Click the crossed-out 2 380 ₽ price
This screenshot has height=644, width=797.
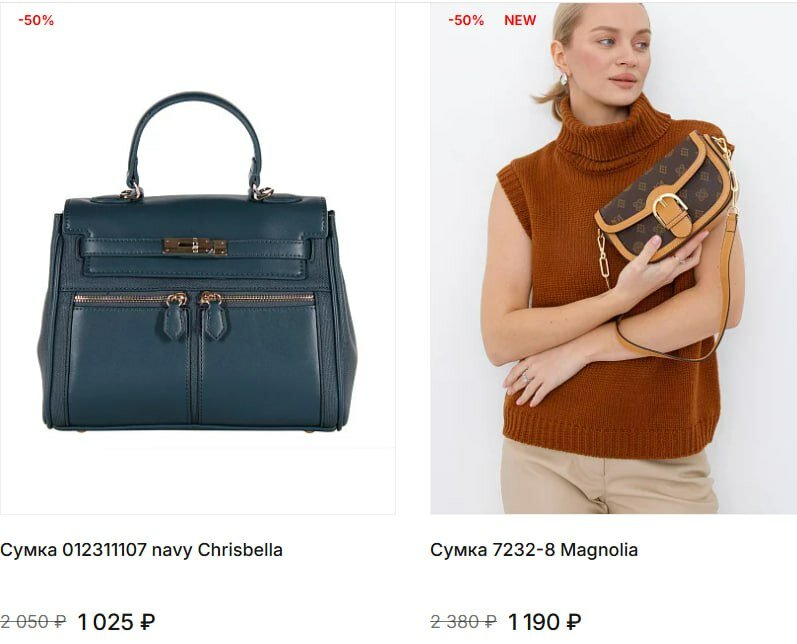pos(463,622)
